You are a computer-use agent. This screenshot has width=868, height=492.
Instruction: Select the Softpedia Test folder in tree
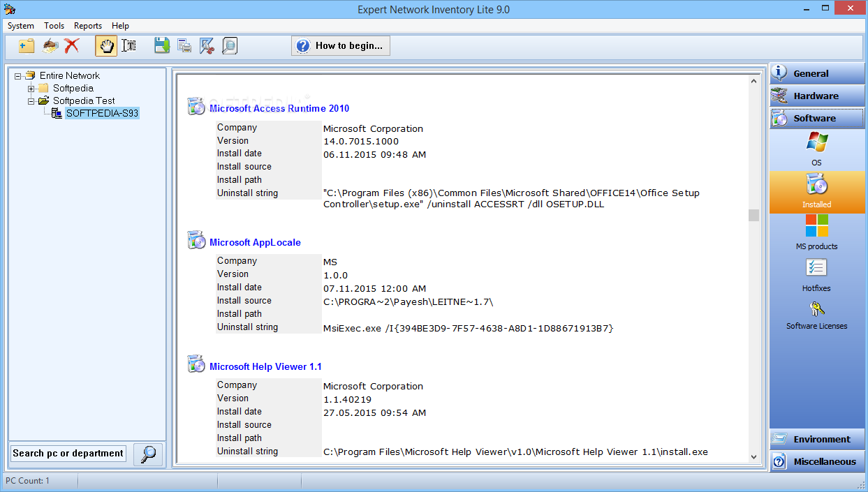coord(84,100)
